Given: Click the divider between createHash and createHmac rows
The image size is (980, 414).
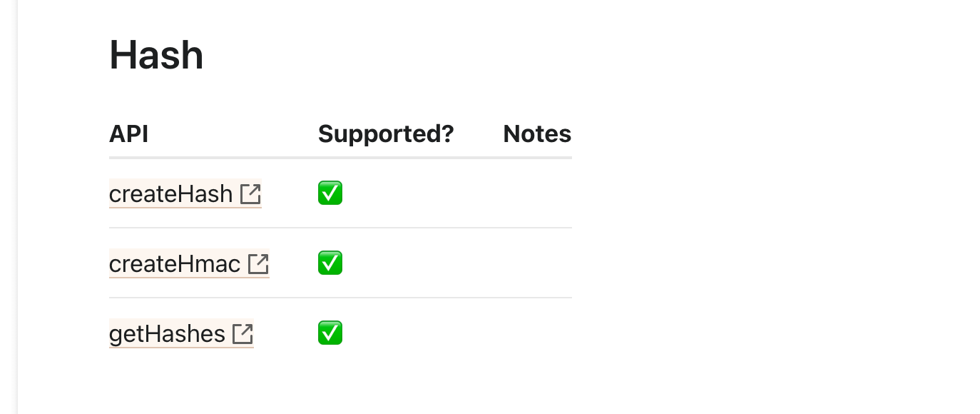Looking at the screenshot, I should pyautogui.click(x=340, y=228).
